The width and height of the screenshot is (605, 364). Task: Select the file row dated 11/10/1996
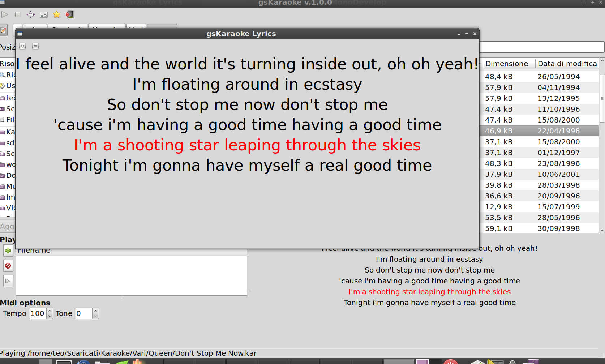[539, 109]
